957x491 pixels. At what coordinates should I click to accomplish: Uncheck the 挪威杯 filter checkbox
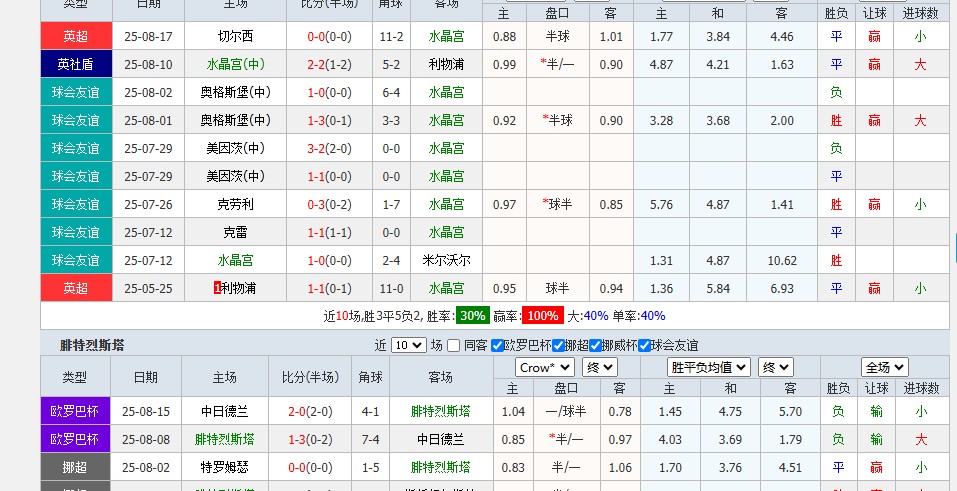coord(596,345)
